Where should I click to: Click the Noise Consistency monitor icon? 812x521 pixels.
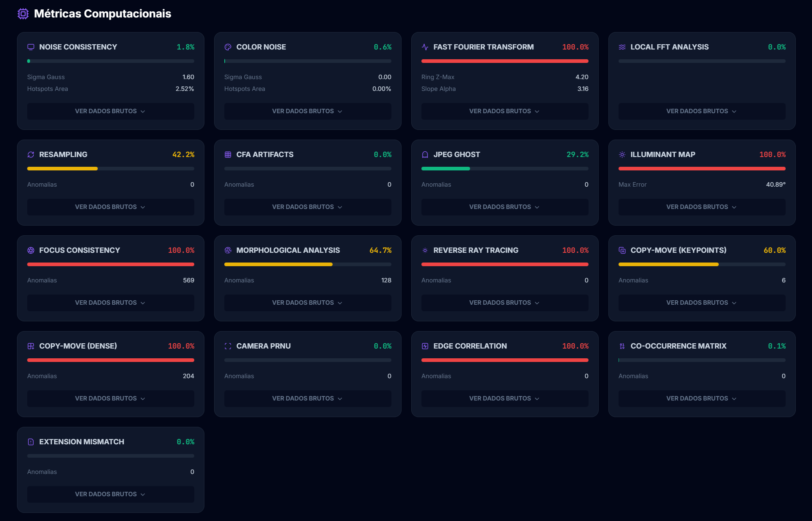tap(31, 47)
